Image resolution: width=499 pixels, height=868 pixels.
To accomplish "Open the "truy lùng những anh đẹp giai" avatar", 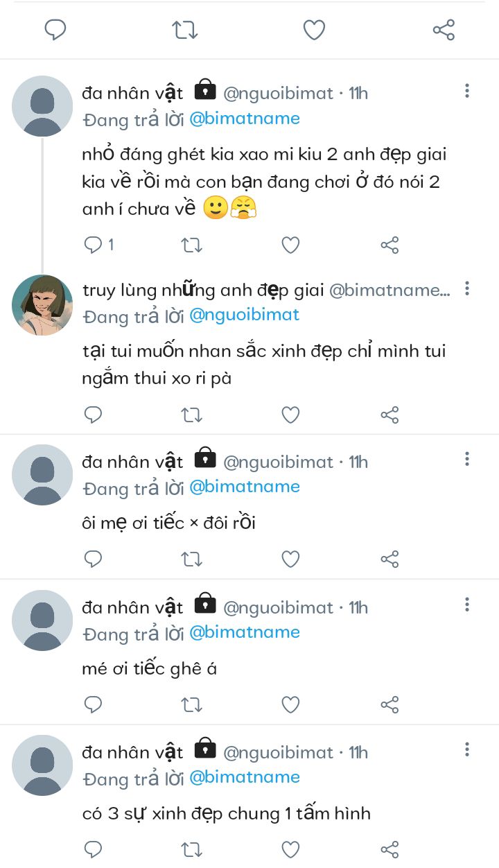I will [42, 305].
